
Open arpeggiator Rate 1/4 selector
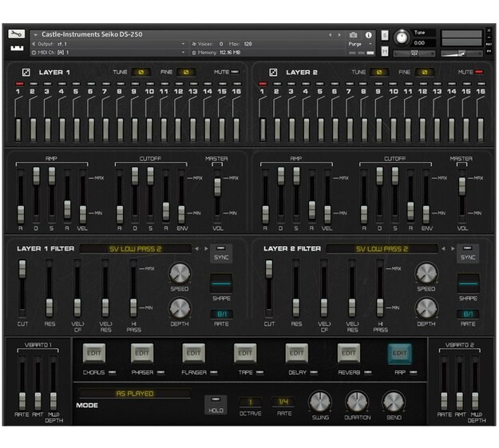click(x=283, y=402)
